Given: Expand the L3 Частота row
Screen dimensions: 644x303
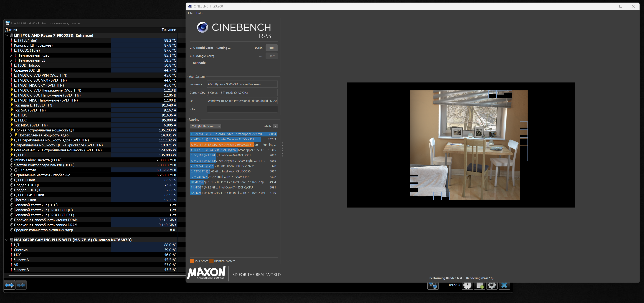Looking at the screenshot, I should (11, 170).
